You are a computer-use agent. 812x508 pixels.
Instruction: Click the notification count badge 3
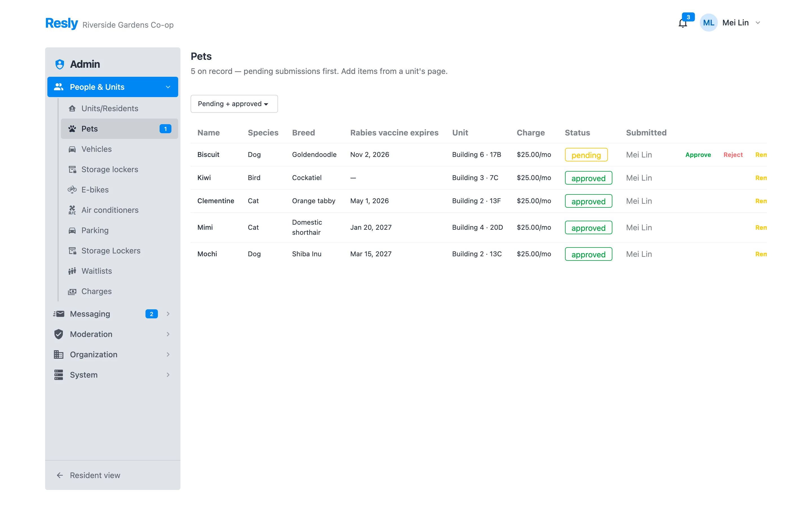(x=688, y=17)
